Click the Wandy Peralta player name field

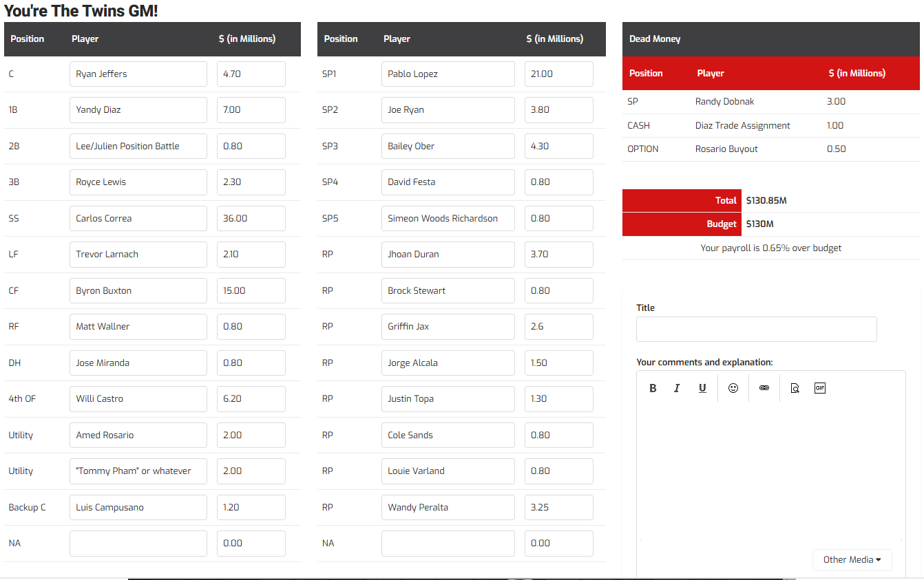pos(448,507)
